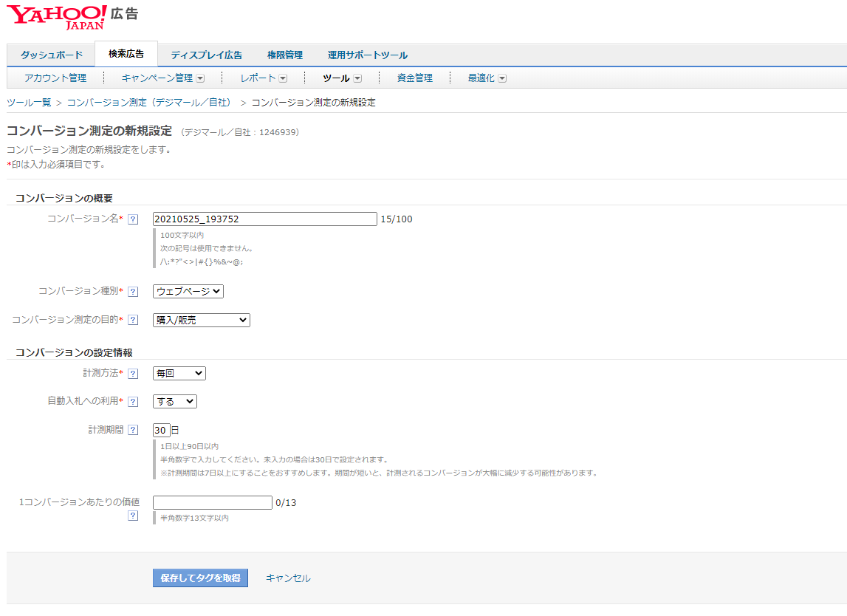847x616 pixels.
Task: Follow the ツール一覧 breadcrumb link
Action: tap(29, 103)
